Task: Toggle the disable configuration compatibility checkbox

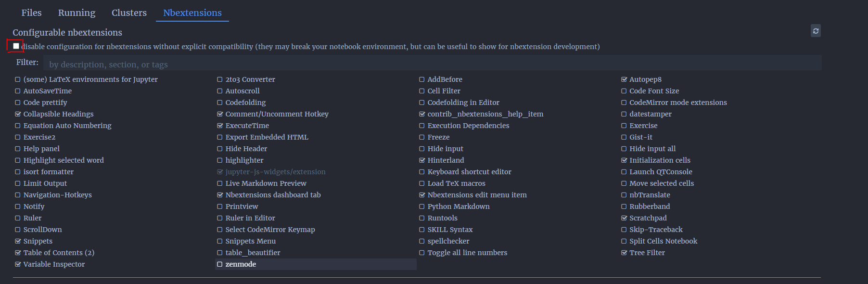Action: 16,46
